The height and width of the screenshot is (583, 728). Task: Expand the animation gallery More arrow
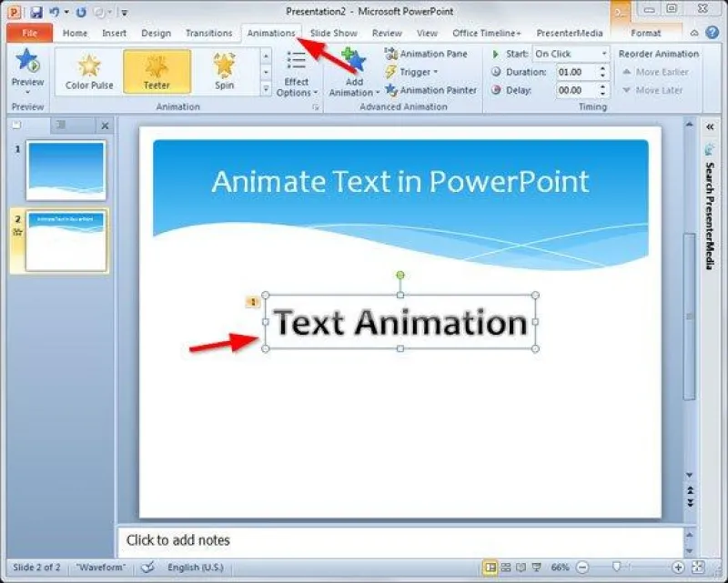pyautogui.click(x=266, y=88)
